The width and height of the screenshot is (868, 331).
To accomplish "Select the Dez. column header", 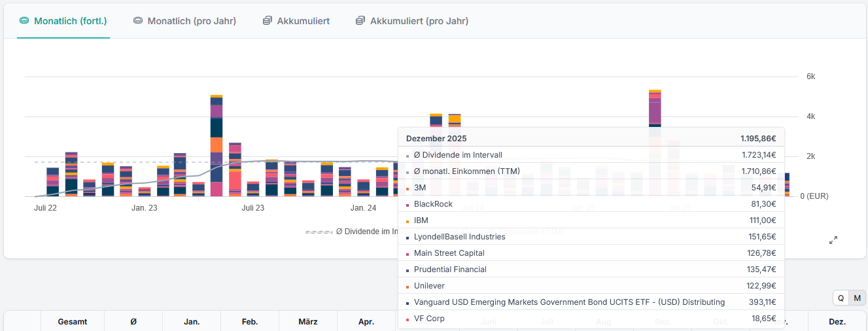I will [837, 322].
